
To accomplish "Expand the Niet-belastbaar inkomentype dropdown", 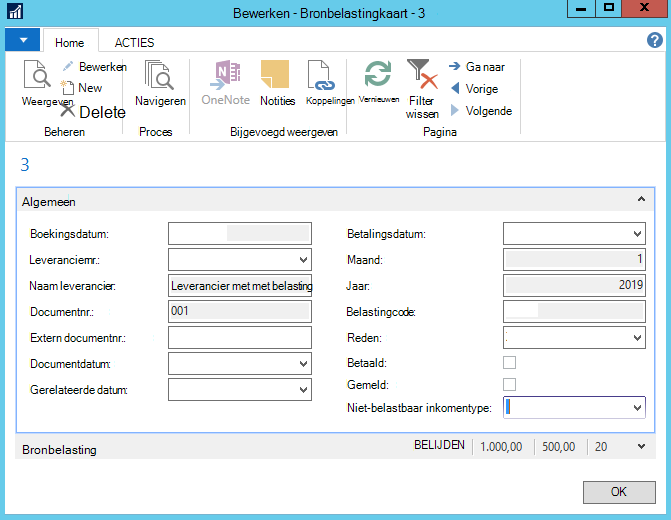I will [637, 408].
